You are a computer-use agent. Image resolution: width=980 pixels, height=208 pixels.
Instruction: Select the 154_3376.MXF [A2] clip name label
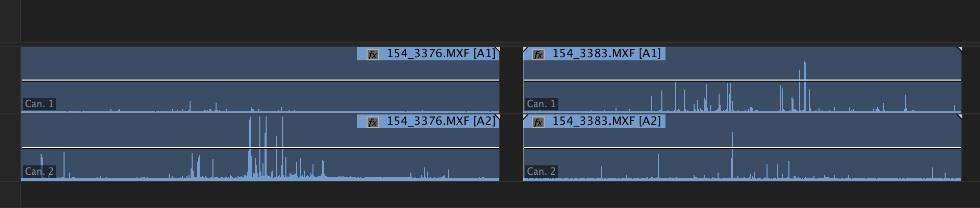click(441, 121)
